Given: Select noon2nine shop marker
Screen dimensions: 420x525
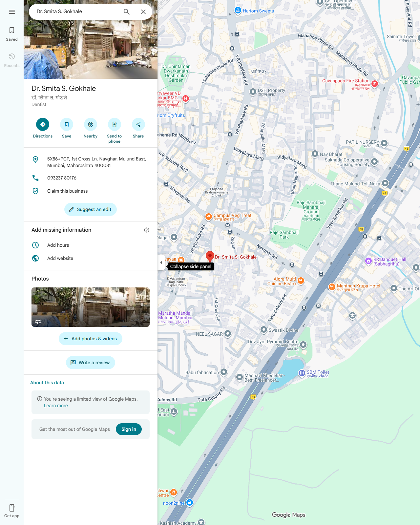Looking at the screenshot, I should pos(189,502).
